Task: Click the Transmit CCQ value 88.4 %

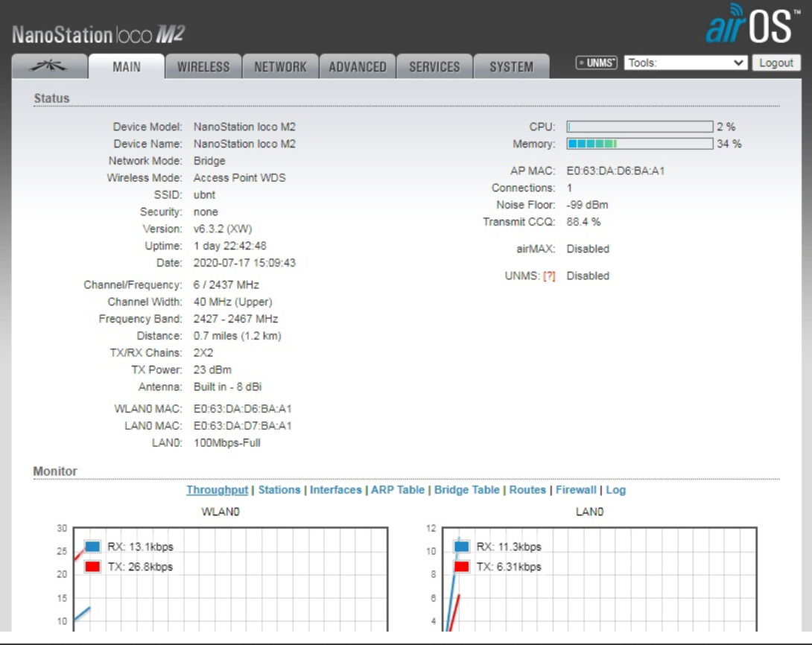Action: (x=583, y=222)
